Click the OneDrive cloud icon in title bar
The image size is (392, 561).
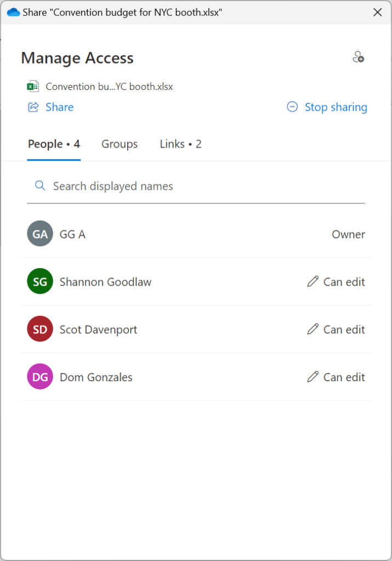tap(13, 12)
